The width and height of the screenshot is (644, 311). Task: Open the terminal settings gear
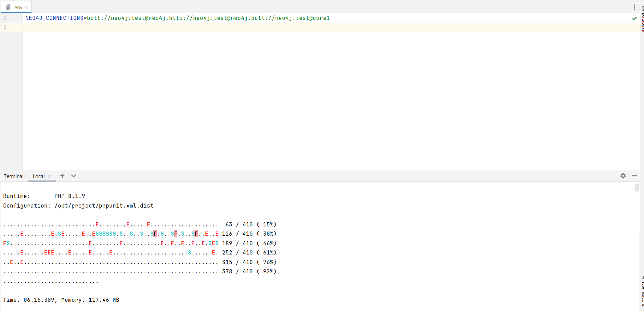623,176
